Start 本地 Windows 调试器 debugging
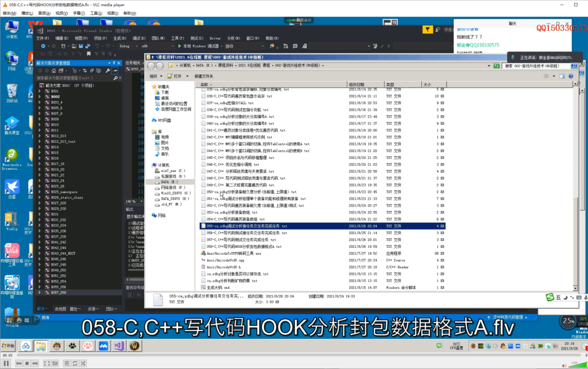 click(198, 46)
